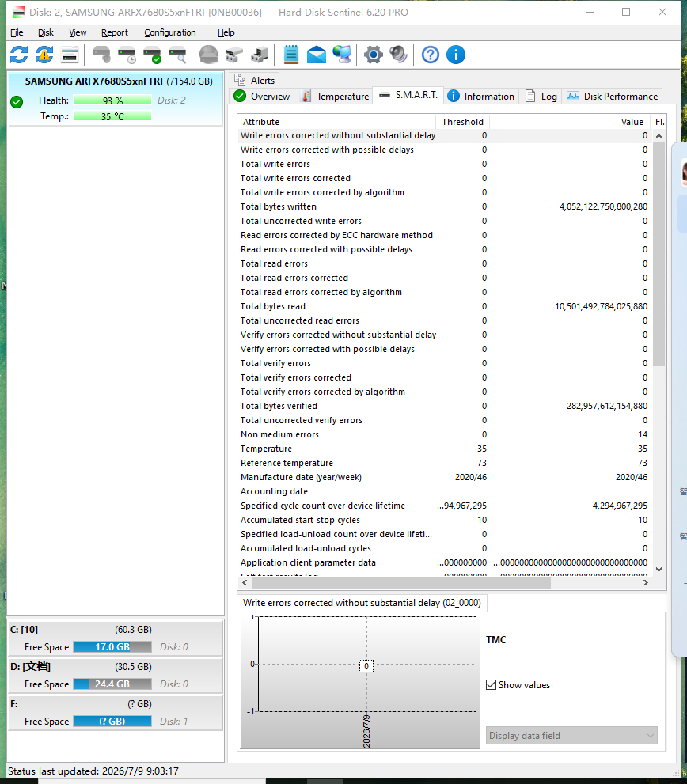Select the Accounting date row

[444, 491]
